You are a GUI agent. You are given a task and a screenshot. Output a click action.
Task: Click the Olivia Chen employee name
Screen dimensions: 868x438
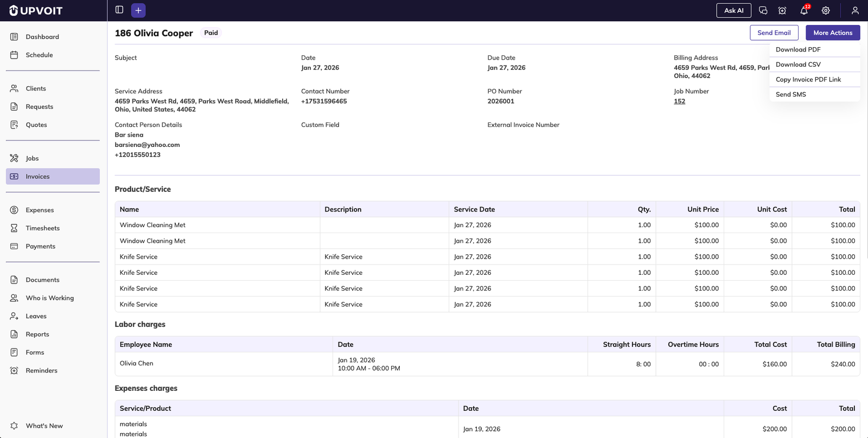pyautogui.click(x=137, y=363)
